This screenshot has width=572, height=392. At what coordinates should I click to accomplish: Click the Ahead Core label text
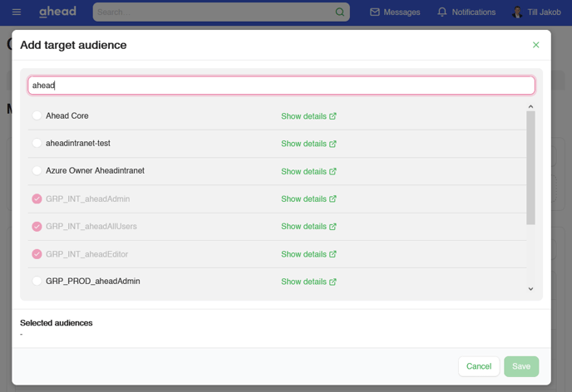67,115
